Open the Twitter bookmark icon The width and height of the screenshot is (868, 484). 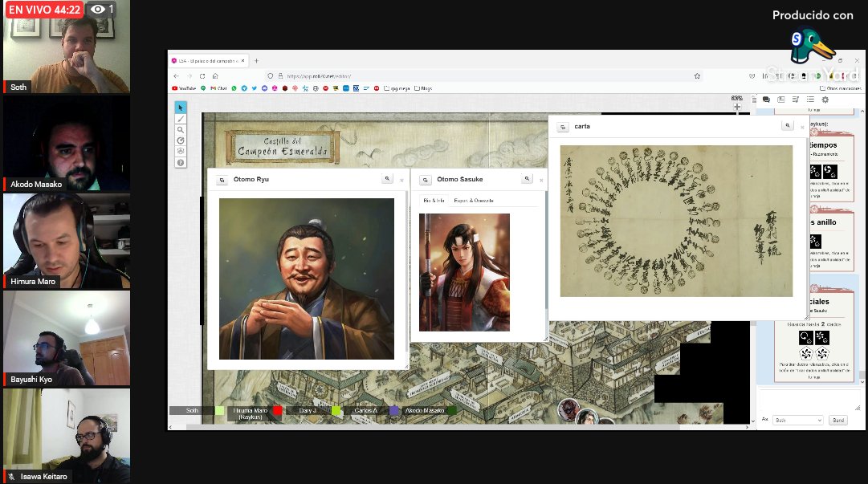click(254, 88)
